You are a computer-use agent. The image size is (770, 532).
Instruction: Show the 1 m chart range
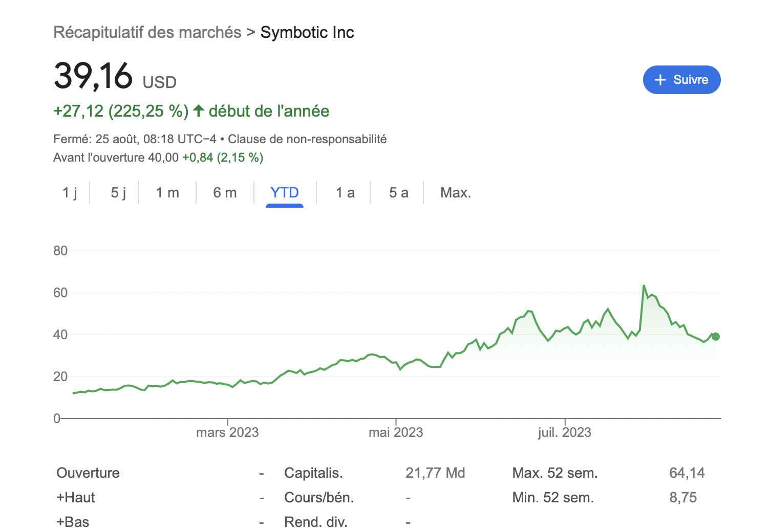coord(167,192)
